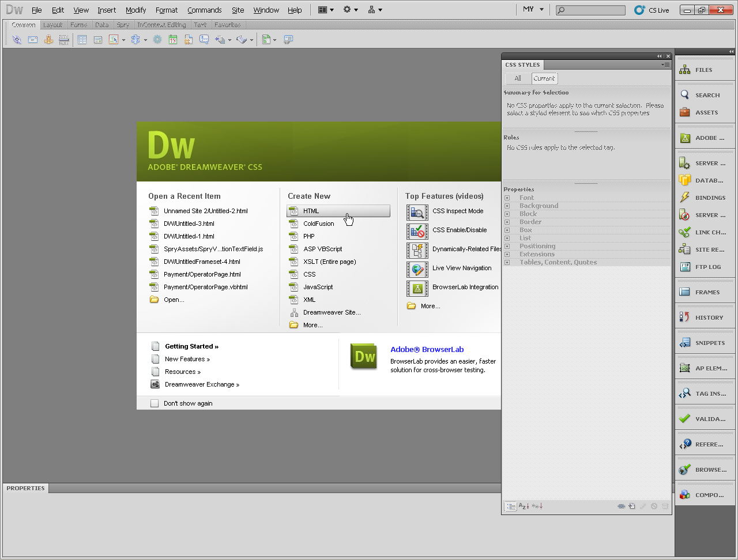Screen dimensions: 738x560
Task: Toggle Show category view in CSS panel
Action: point(510,506)
